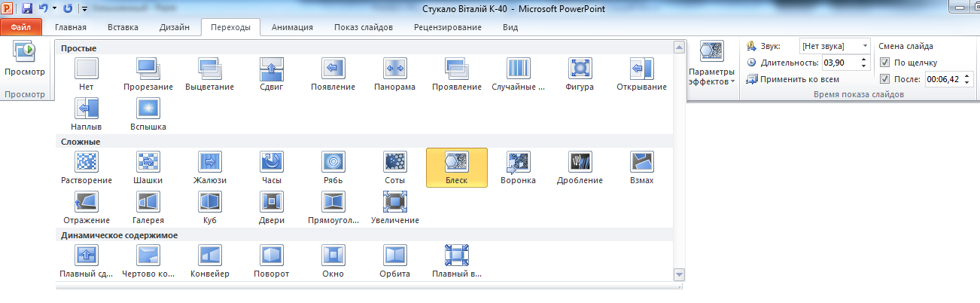
Task: Select the Нет (no transition) effect
Action: 87,75
